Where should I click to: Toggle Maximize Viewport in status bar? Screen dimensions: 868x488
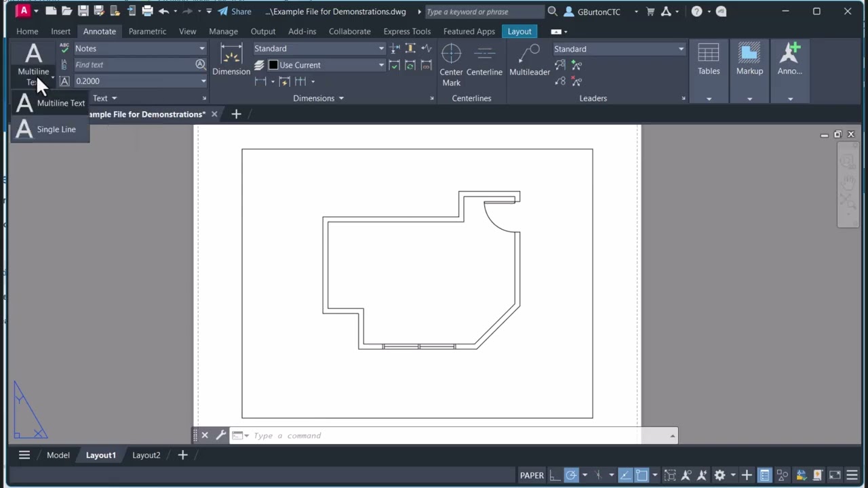point(670,475)
